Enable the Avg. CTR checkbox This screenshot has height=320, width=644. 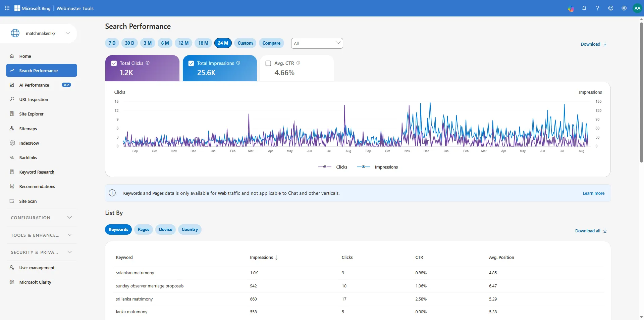coord(268,63)
